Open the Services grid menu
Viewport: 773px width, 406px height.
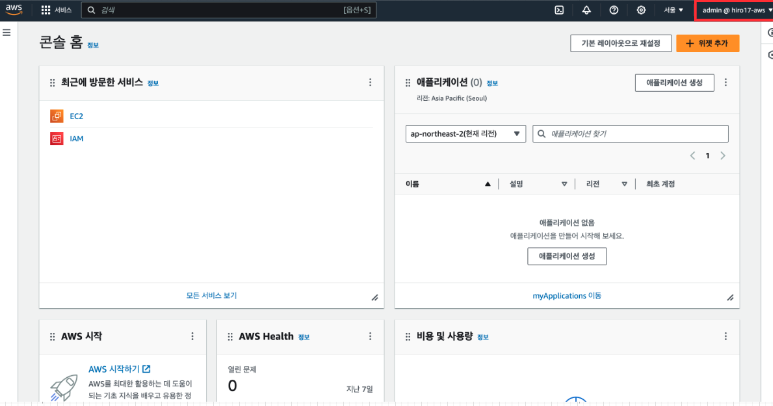(x=56, y=10)
